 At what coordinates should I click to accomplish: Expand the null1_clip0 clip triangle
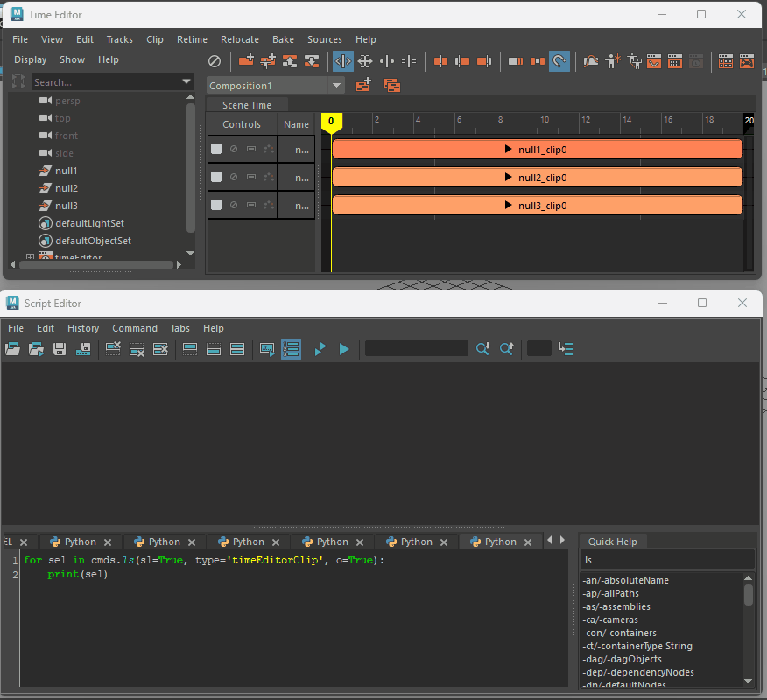coord(509,150)
